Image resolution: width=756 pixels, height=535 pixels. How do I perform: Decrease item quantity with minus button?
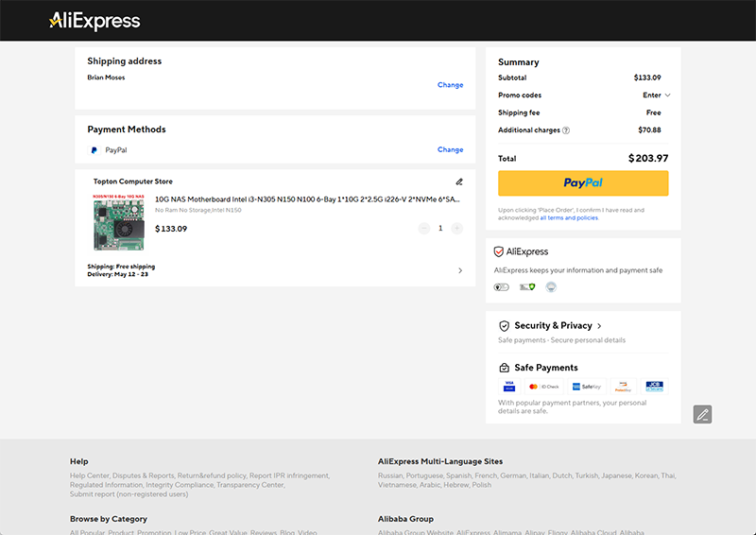[423, 228]
